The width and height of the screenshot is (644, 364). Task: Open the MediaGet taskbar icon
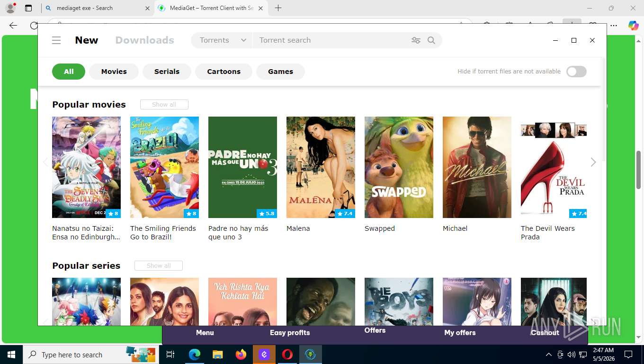click(311, 355)
